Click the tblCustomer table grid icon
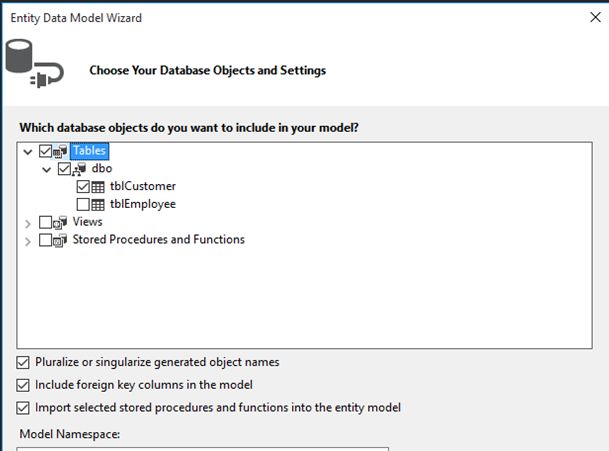This screenshot has height=451, width=609. 98,186
